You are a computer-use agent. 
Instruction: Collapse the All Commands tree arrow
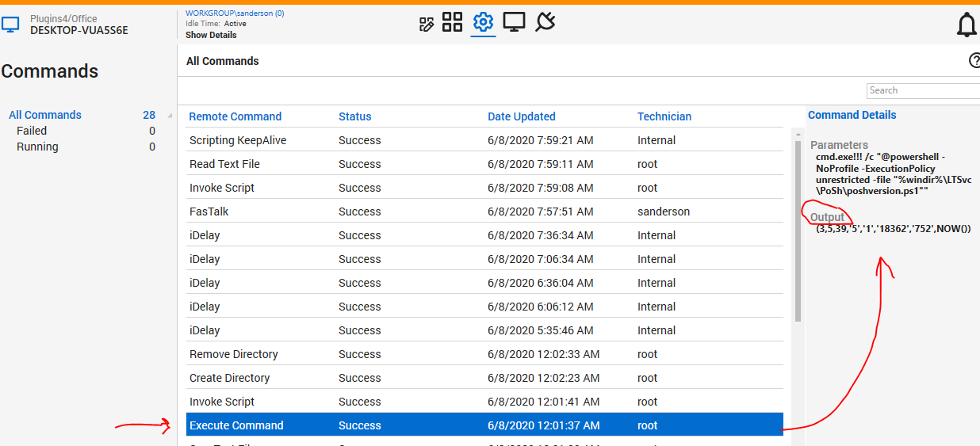tap(170, 116)
